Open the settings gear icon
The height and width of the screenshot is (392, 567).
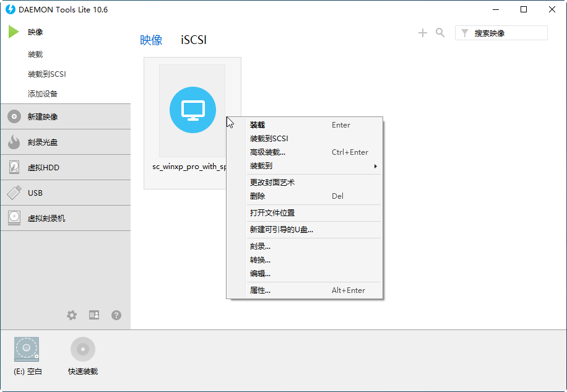point(72,315)
